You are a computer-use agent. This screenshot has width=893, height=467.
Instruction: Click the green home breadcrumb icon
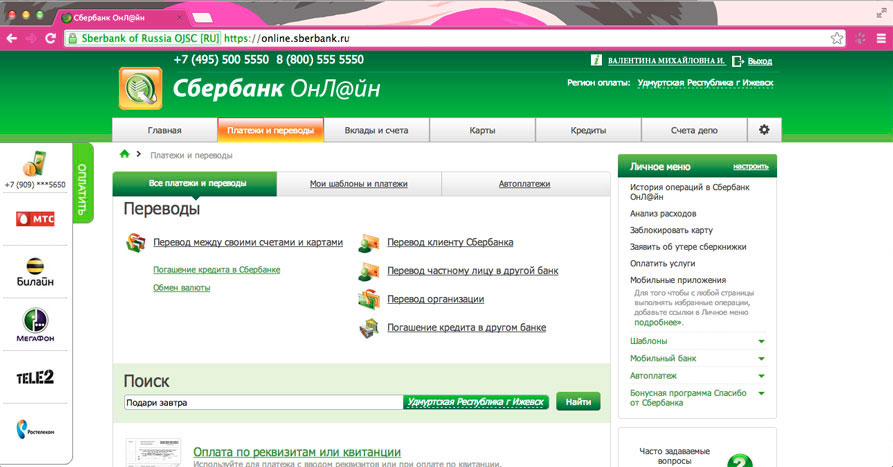coord(124,154)
